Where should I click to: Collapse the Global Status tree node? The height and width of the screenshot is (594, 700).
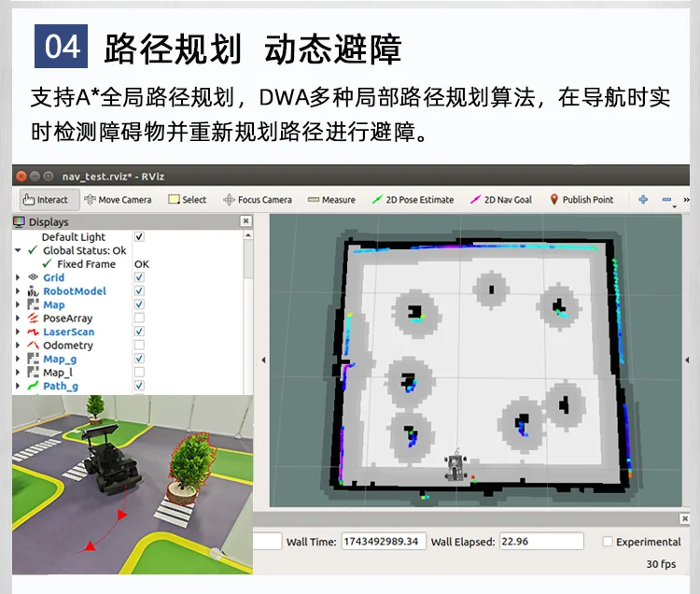click(x=18, y=250)
